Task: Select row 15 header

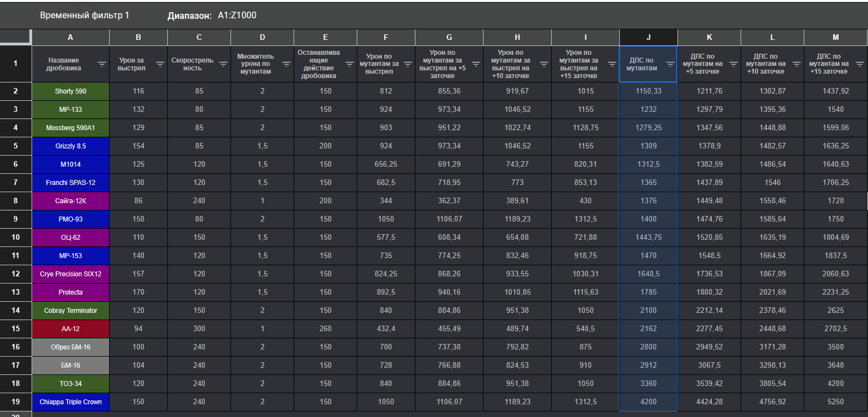Action: tap(16, 328)
